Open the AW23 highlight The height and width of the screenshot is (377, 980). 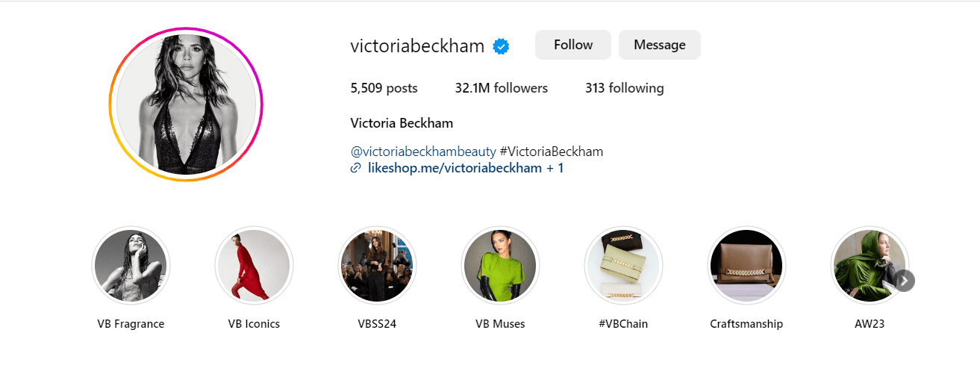click(870, 265)
